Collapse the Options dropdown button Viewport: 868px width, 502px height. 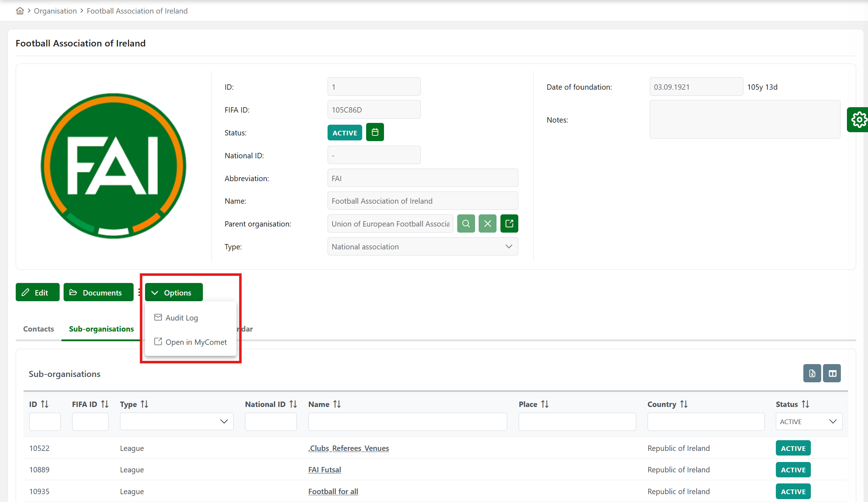[x=174, y=292]
